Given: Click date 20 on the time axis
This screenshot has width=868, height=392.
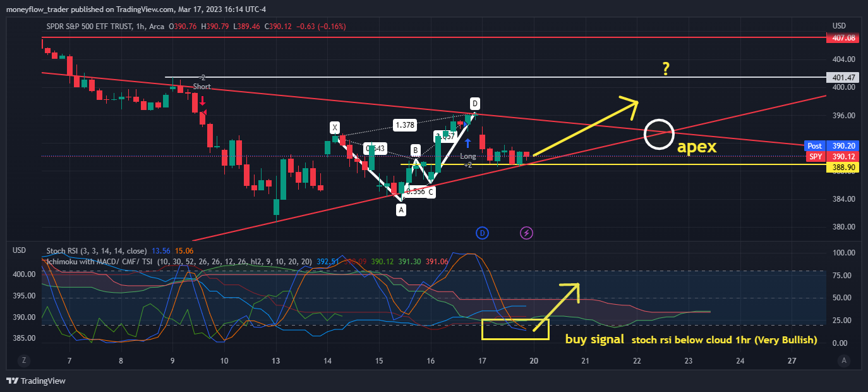Looking at the screenshot, I should tap(534, 361).
